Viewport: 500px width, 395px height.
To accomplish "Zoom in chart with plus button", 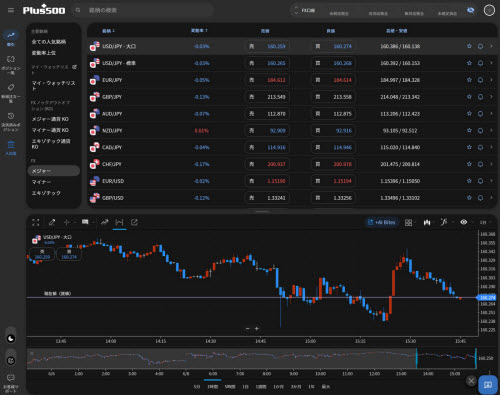I will [x=257, y=329].
